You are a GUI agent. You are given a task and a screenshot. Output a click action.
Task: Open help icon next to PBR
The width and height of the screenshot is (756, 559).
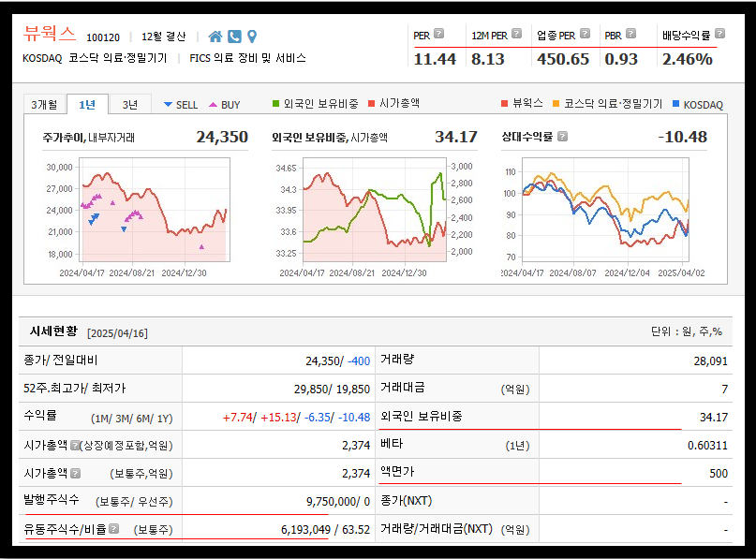(x=630, y=34)
